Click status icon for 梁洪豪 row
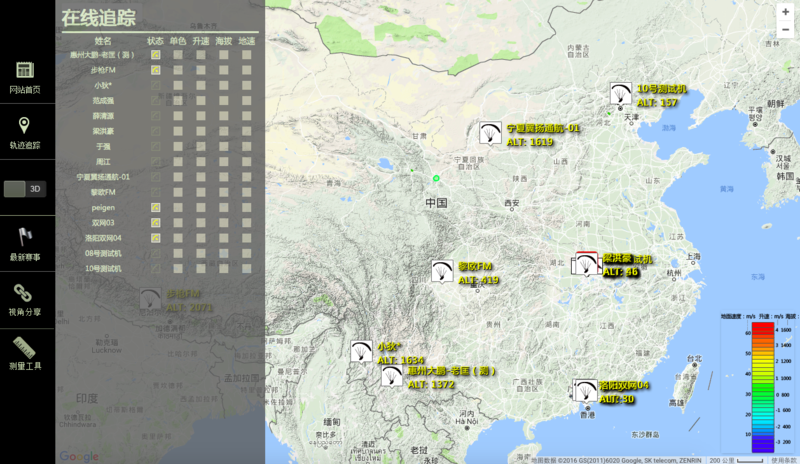Viewport: 800px width, 464px height. pyautogui.click(x=155, y=131)
